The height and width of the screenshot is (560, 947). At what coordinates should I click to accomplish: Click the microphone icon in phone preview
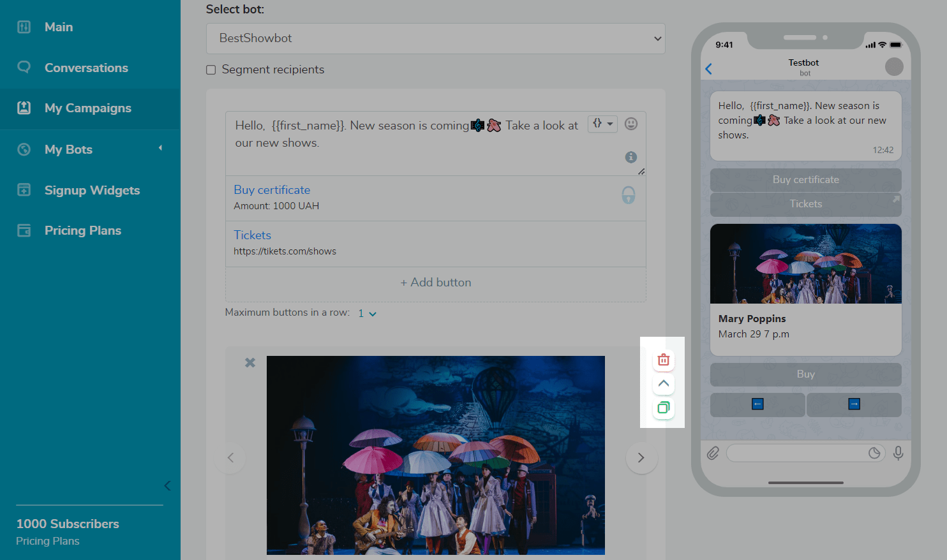(x=898, y=453)
